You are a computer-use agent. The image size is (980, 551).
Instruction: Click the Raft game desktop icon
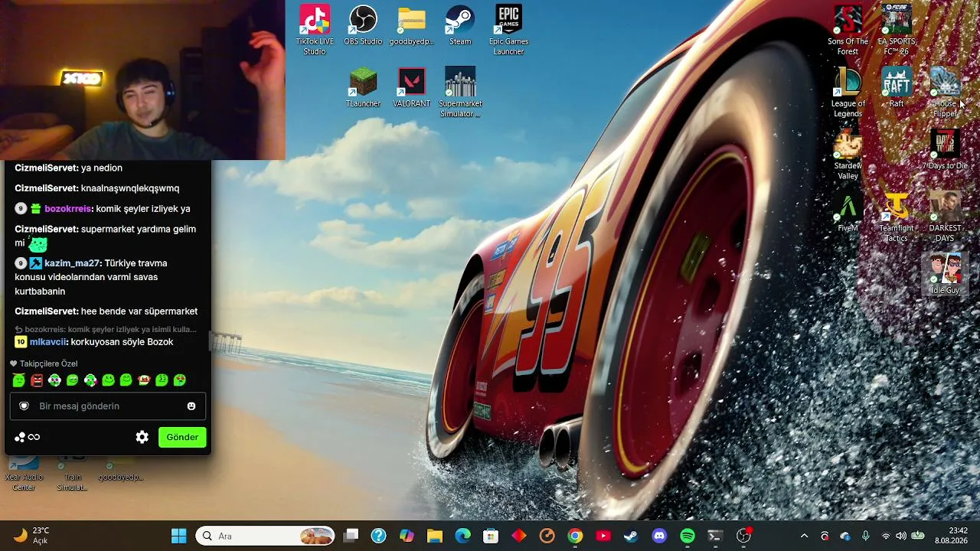point(897,87)
